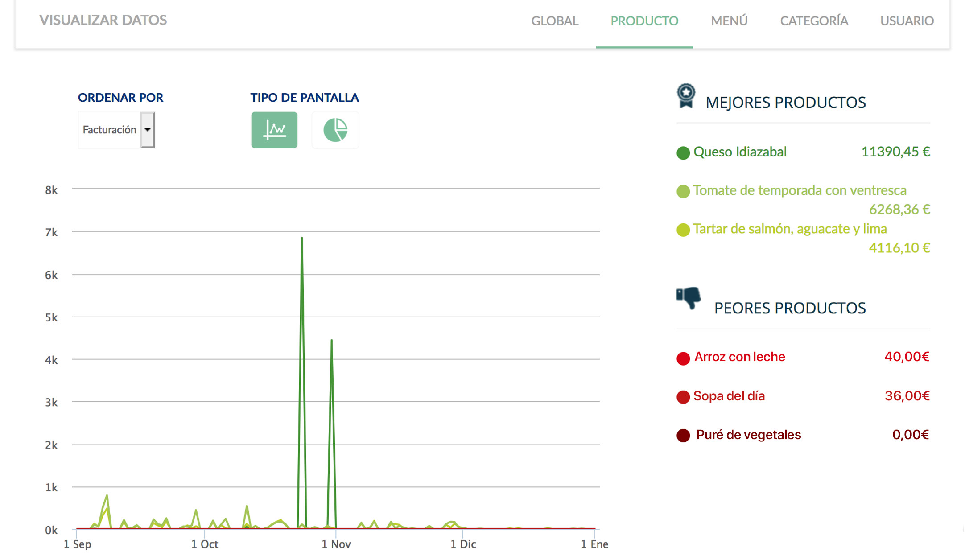Click the PEORES PRODUCTOS heading
This screenshot has width=965, height=560.
click(790, 308)
